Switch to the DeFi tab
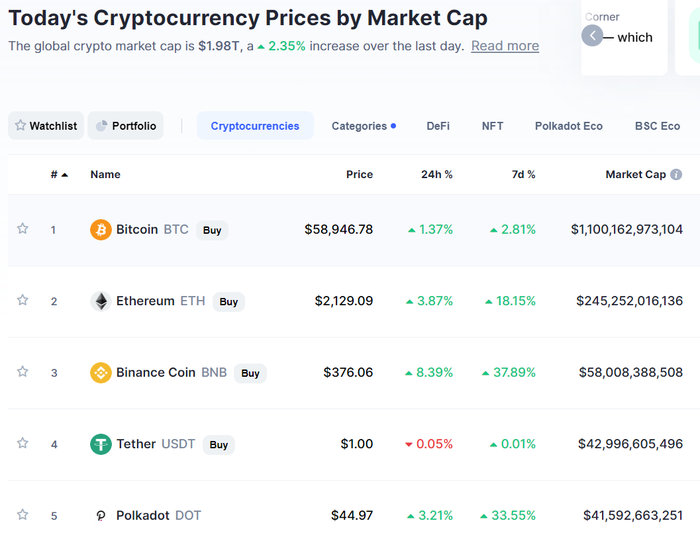Screen dimensions: 700x537 438,126
